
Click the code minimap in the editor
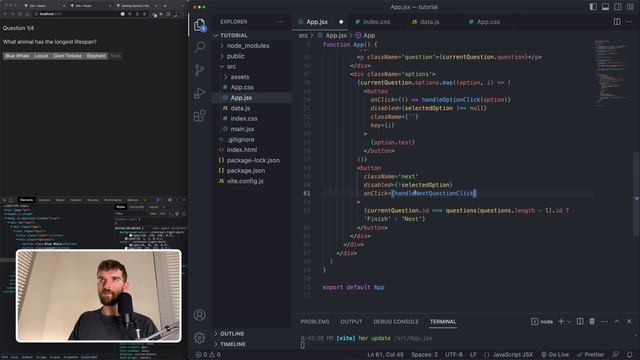[611, 73]
